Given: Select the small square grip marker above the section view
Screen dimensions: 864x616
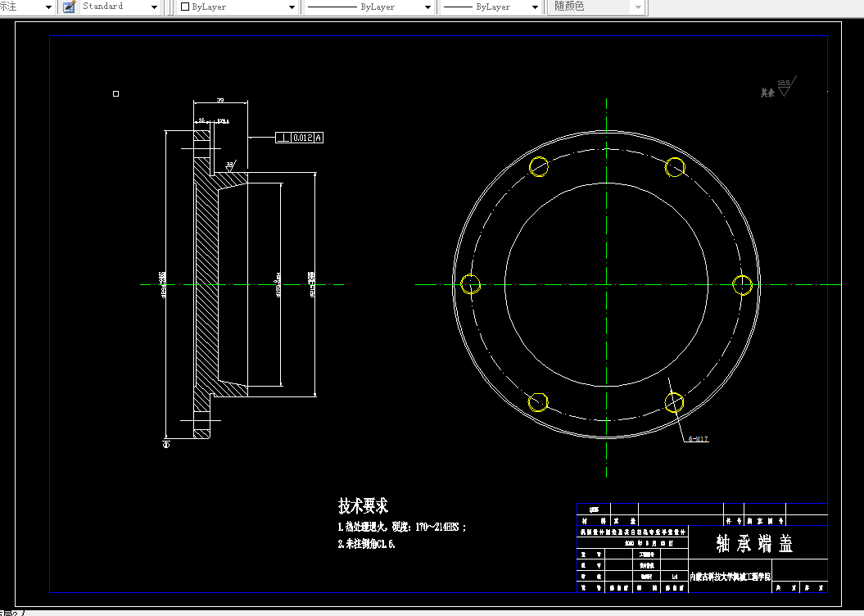Looking at the screenshot, I should [115, 93].
